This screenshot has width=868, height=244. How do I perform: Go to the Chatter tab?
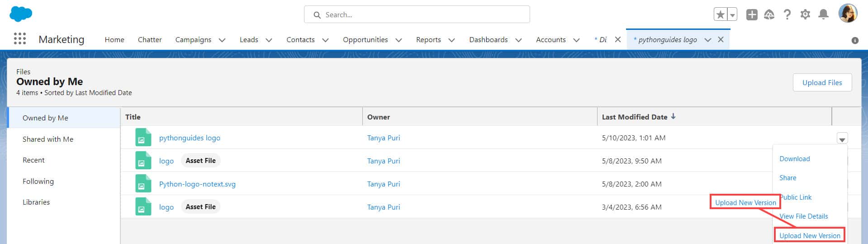(150, 39)
